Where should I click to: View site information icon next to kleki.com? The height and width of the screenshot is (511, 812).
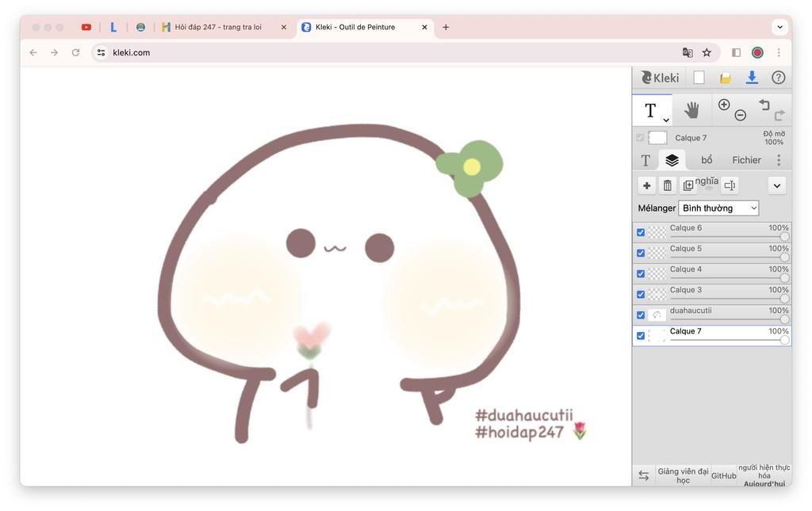pos(101,52)
